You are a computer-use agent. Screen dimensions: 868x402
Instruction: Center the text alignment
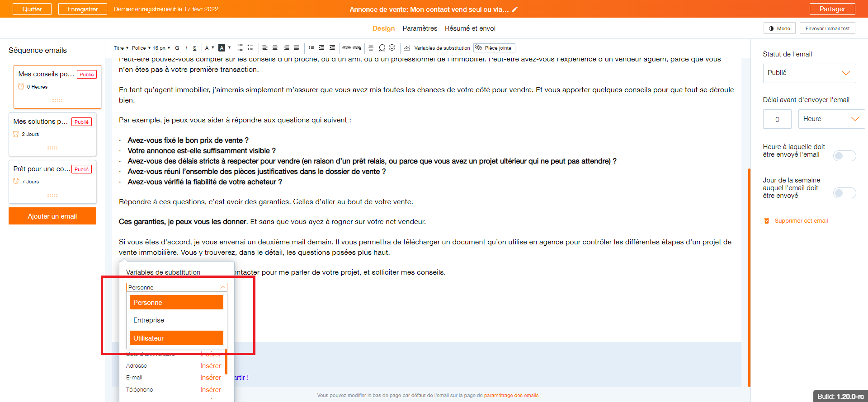275,48
